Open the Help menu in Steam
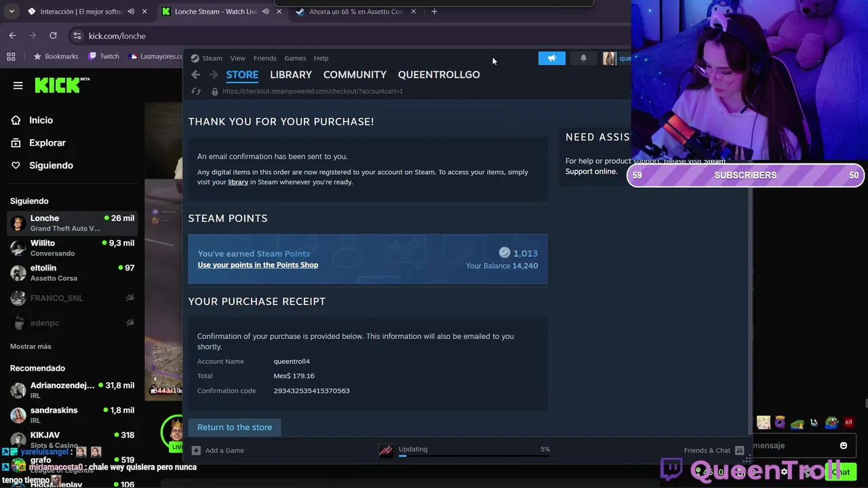This screenshot has width=868, height=488. pyautogui.click(x=321, y=58)
